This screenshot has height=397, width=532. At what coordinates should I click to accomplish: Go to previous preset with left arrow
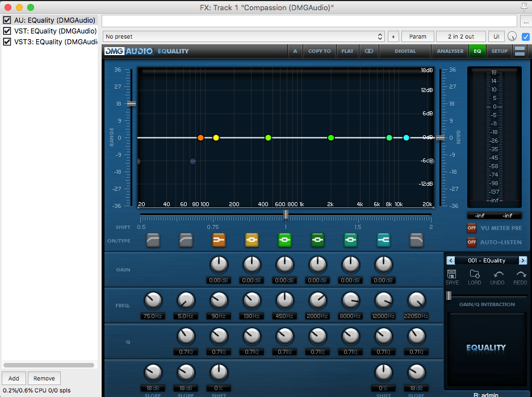pyautogui.click(x=451, y=260)
